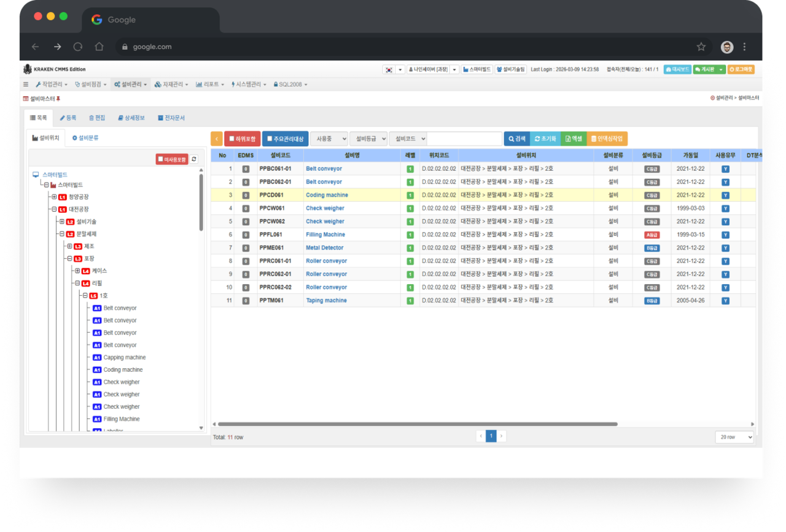786x532 pixels.
Task: Click the refresh icon above the location tree
Action: [x=194, y=160]
